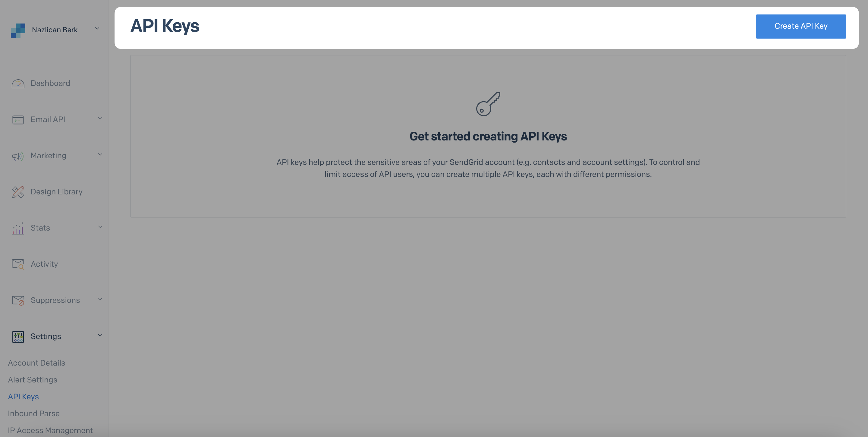Select the Settings sliders icon

18,337
